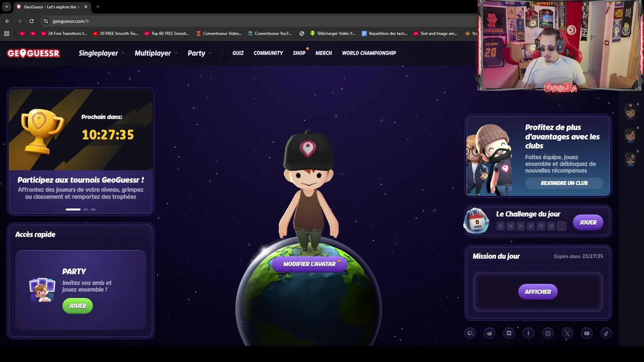
Task: Open 'Convertisseur Video' bookmark
Action: [x=219, y=34]
